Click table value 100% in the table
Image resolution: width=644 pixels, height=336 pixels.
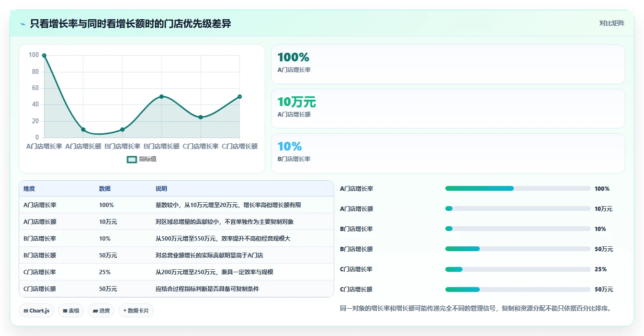pyautogui.click(x=106, y=205)
